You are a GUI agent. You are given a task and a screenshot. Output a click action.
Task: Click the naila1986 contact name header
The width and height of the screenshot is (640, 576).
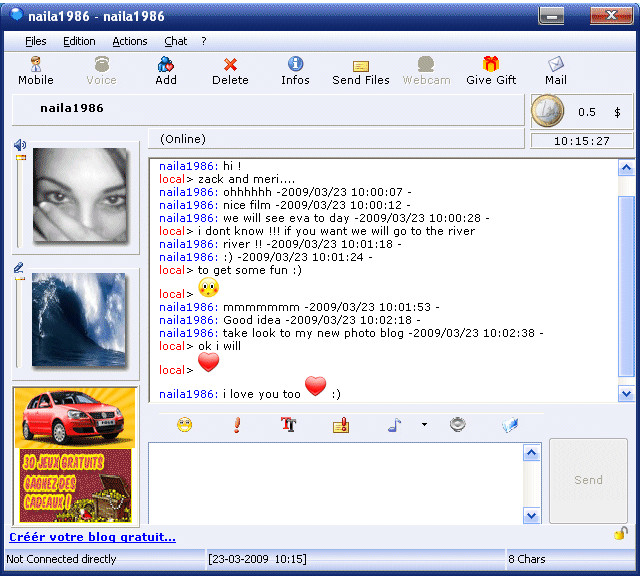tap(72, 108)
